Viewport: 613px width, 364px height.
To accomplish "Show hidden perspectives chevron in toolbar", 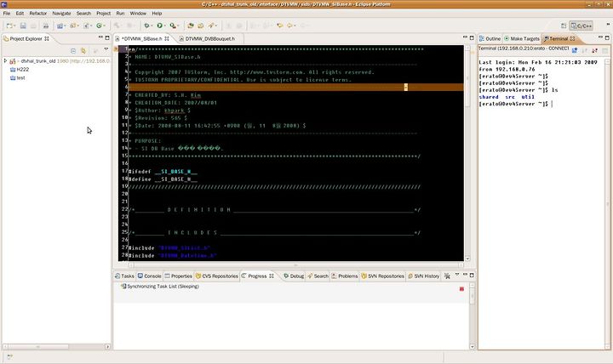I will click(608, 25).
